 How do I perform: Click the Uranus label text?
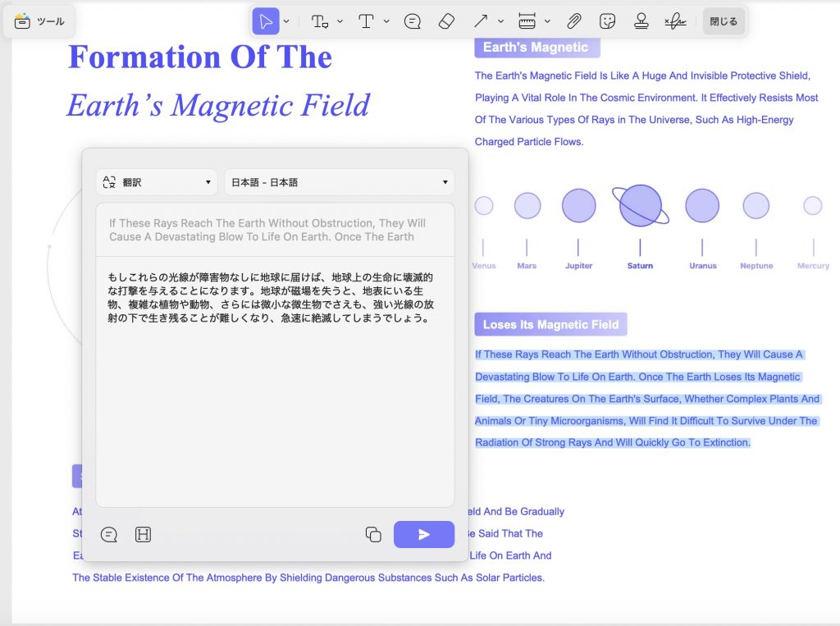[703, 266]
